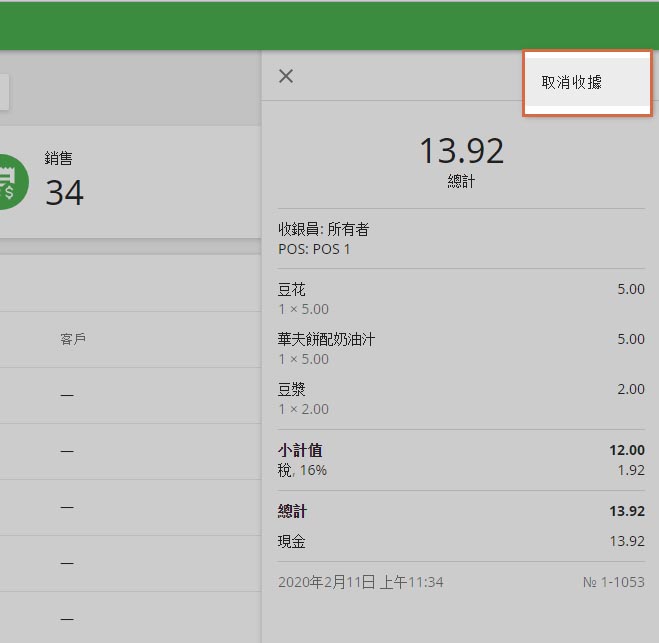This screenshot has width=659, height=643.
Task: Click the 現金 payment label
Action: point(291,541)
